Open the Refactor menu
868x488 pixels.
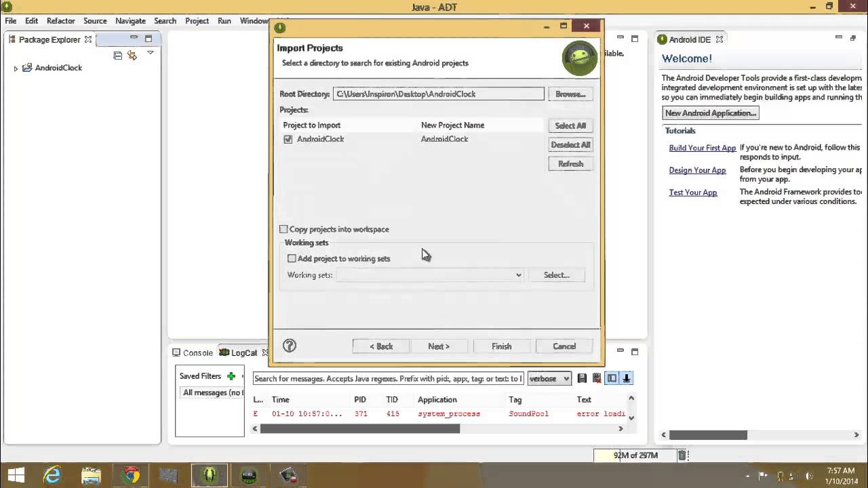(61, 21)
